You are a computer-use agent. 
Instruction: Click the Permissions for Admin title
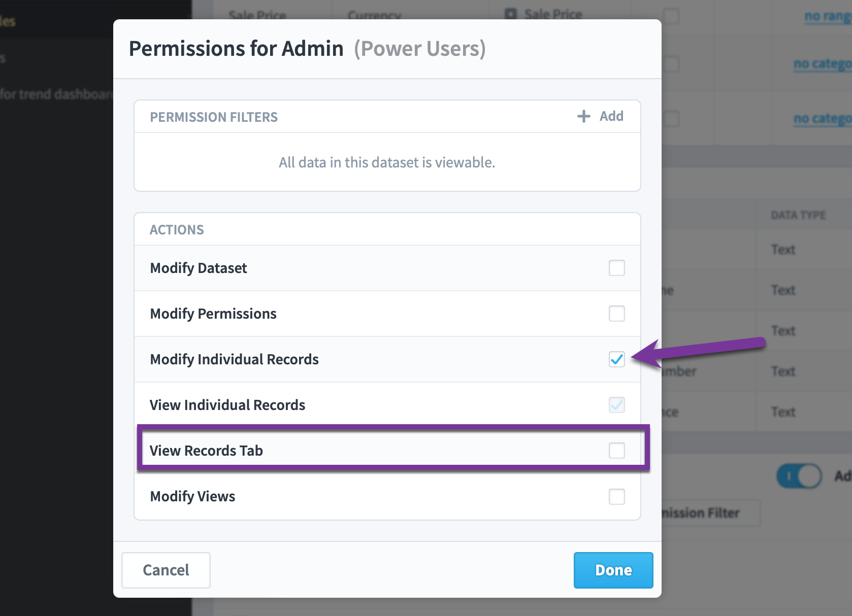236,49
